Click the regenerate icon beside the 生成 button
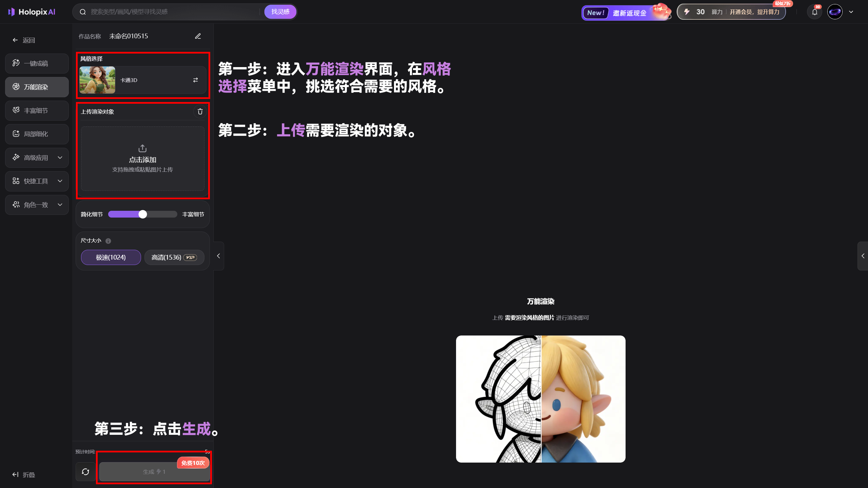 pyautogui.click(x=85, y=471)
